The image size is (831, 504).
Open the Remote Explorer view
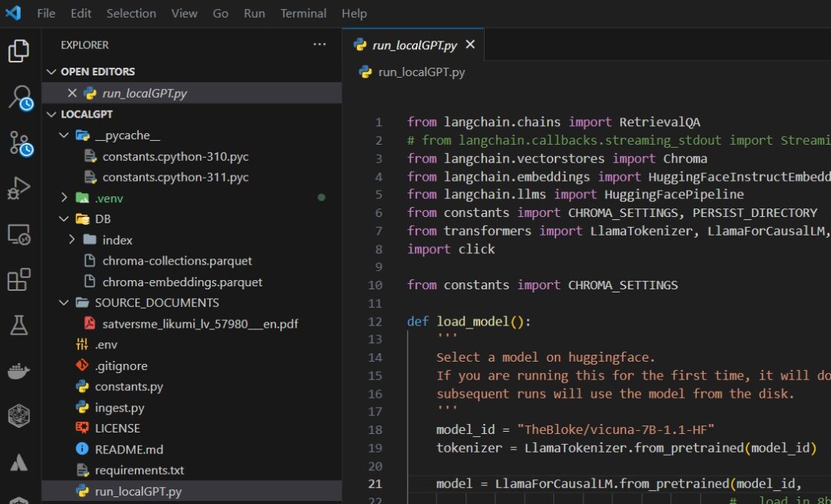tap(19, 234)
